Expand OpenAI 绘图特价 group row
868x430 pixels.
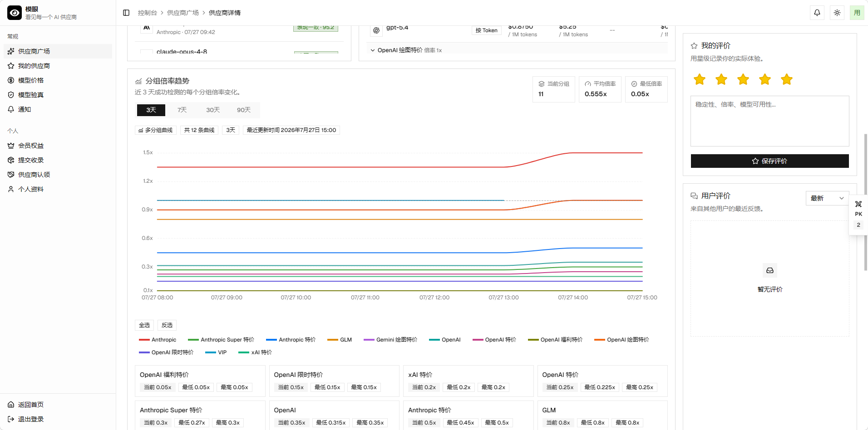pos(406,50)
